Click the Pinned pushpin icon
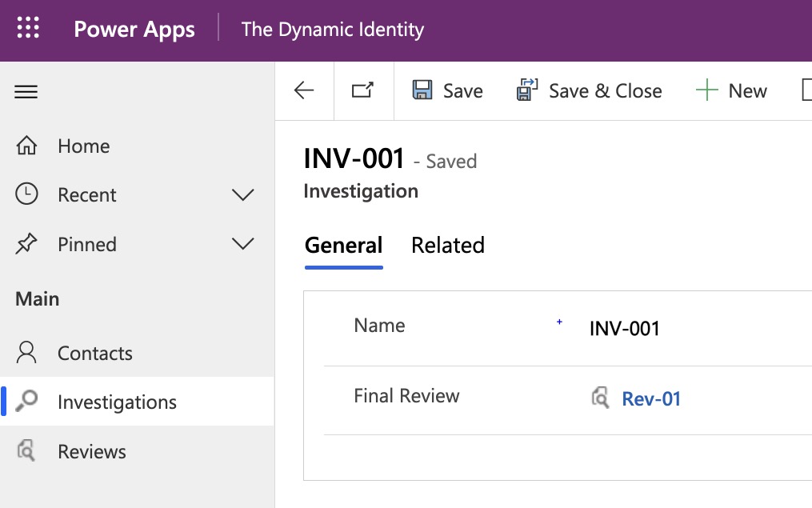Image resolution: width=812 pixels, height=508 pixels. coord(26,244)
